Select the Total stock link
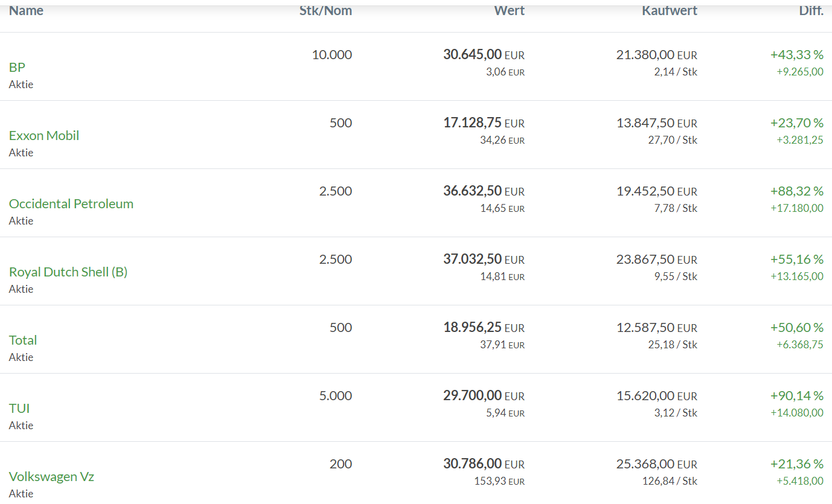This screenshot has height=504, width=832. (x=23, y=340)
